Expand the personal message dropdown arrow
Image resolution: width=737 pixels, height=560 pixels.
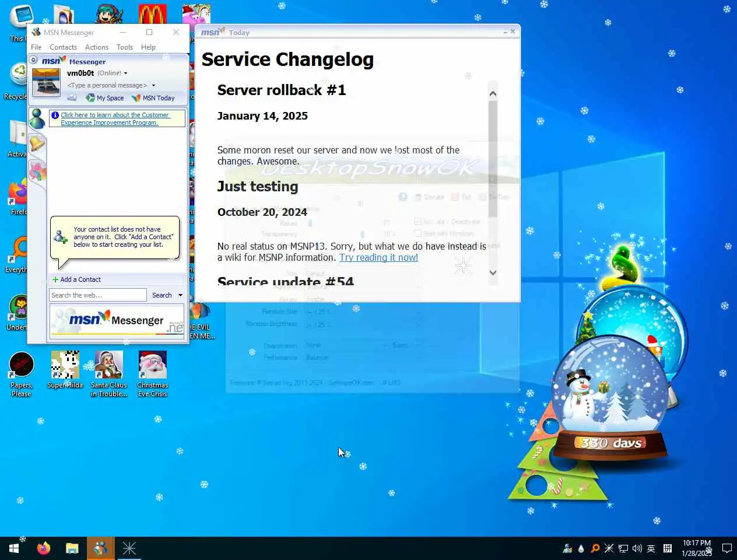point(153,85)
